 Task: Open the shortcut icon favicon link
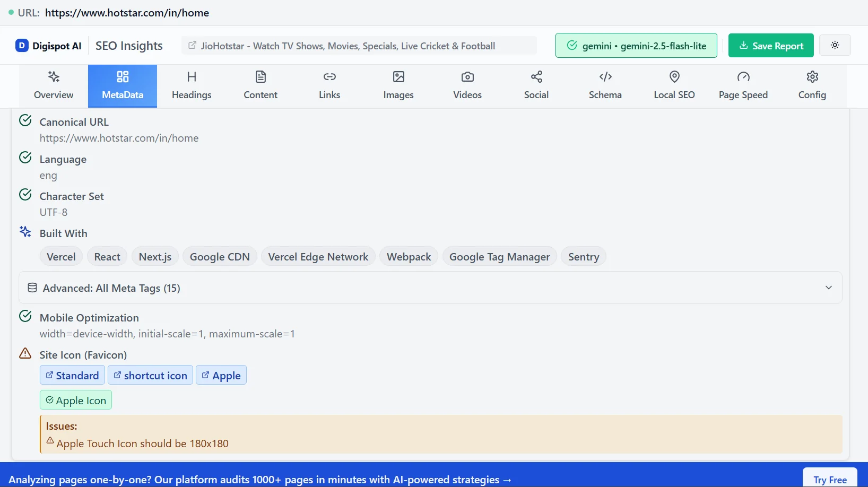pyautogui.click(x=151, y=375)
